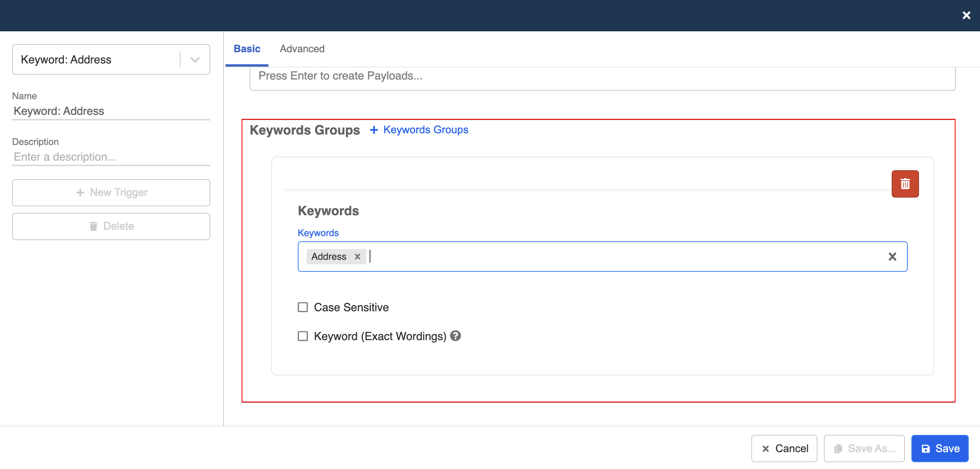Switch to the Advanced tab

tap(302, 49)
